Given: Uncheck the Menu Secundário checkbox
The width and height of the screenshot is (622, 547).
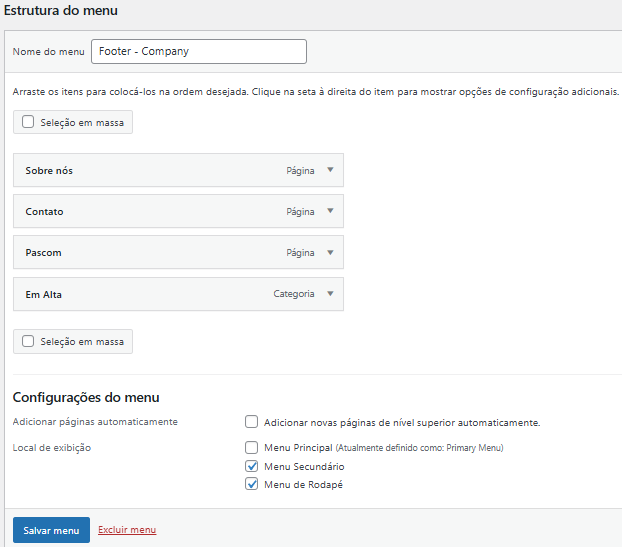Looking at the screenshot, I should [252, 466].
